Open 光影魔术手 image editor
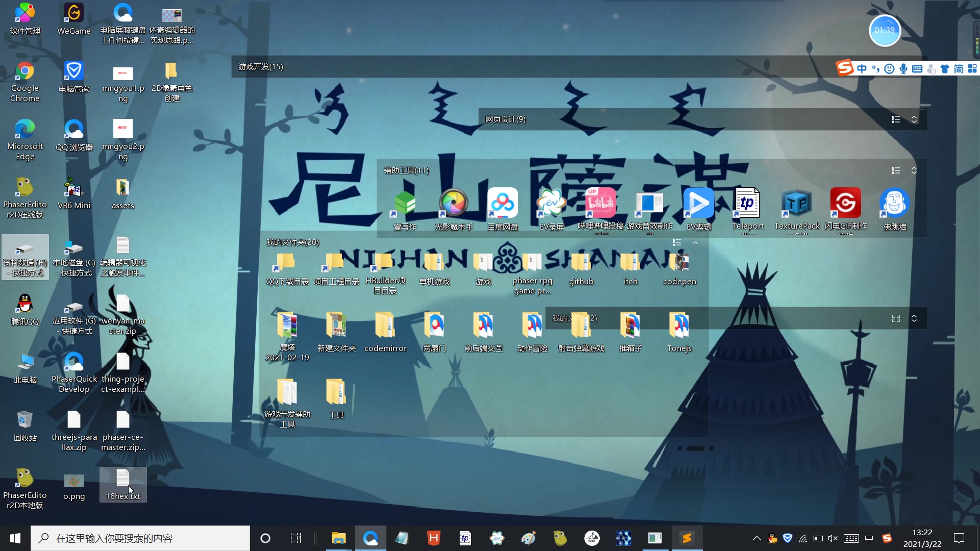Image resolution: width=980 pixels, height=551 pixels. click(454, 204)
